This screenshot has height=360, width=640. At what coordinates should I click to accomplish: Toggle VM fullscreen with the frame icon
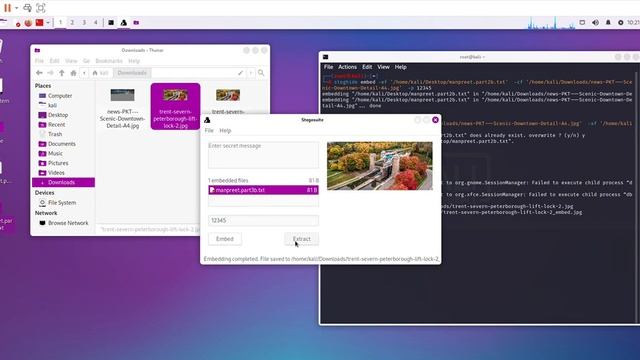point(41,8)
